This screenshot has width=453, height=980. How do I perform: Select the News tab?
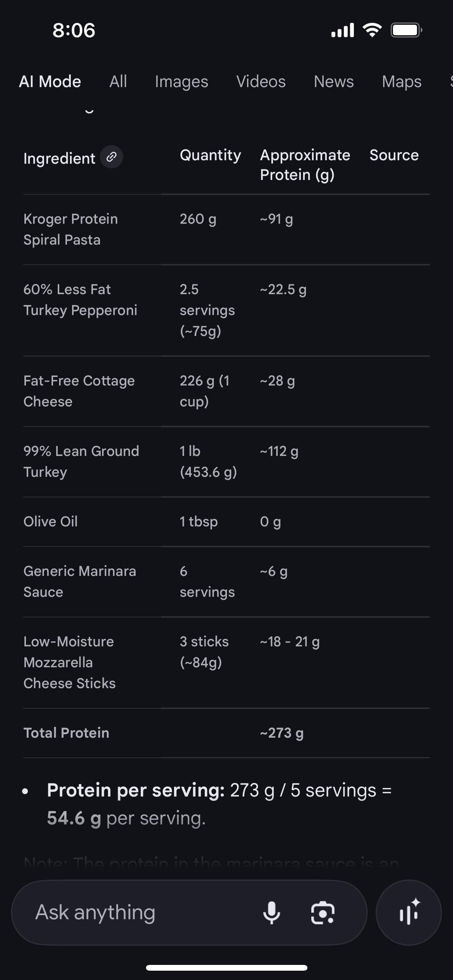click(333, 81)
